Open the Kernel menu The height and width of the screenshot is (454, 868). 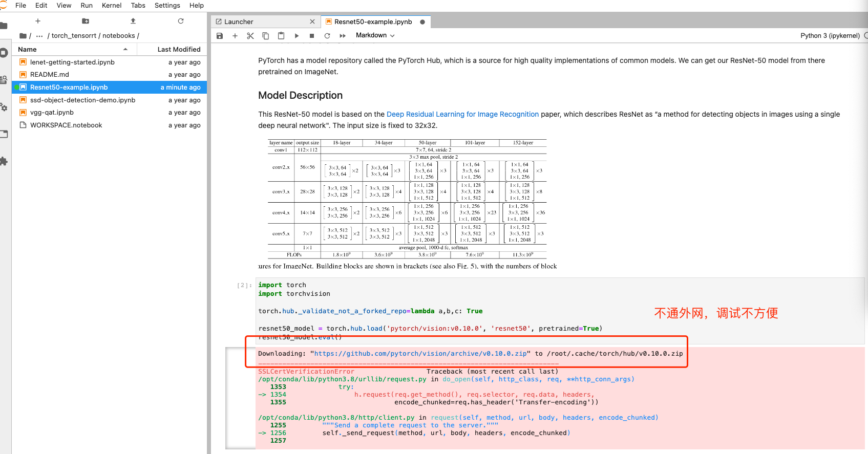click(112, 6)
